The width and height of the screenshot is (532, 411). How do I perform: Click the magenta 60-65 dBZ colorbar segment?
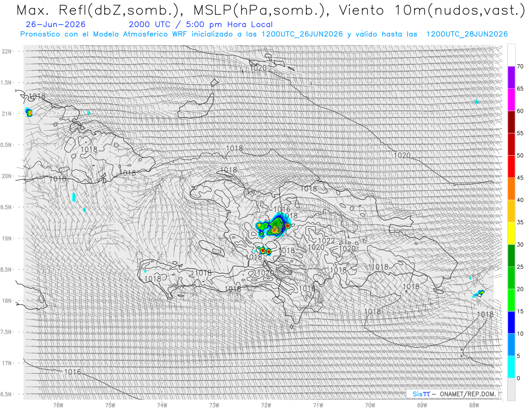(x=511, y=100)
